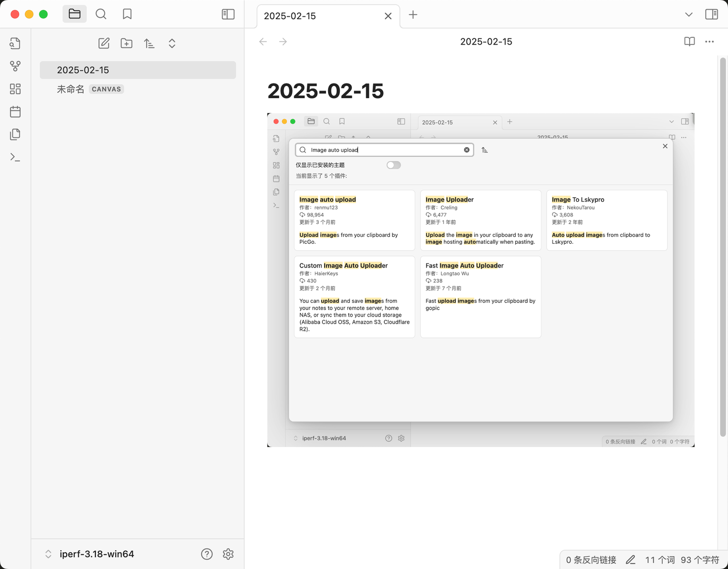Switch to reading view with the book icon
This screenshot has width=728, height=569.
[689, 41]
